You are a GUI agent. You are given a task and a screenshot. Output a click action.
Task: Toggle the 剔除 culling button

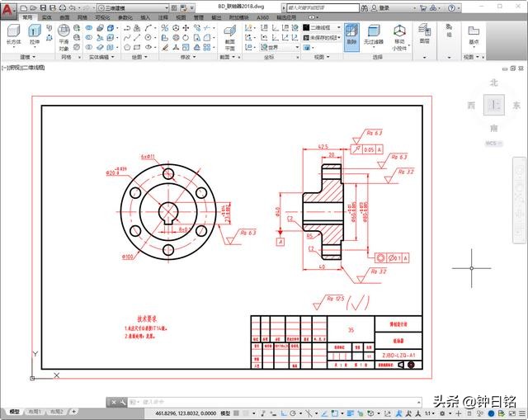351,35
